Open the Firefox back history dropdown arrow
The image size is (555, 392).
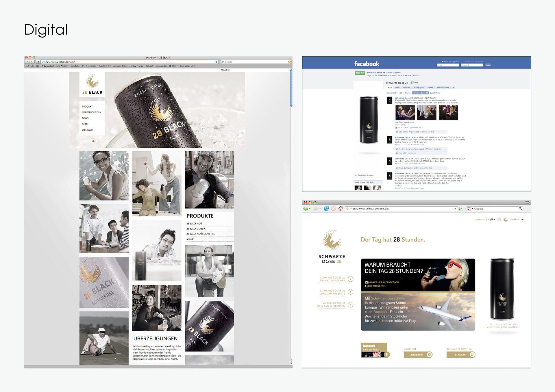[310, 209]
